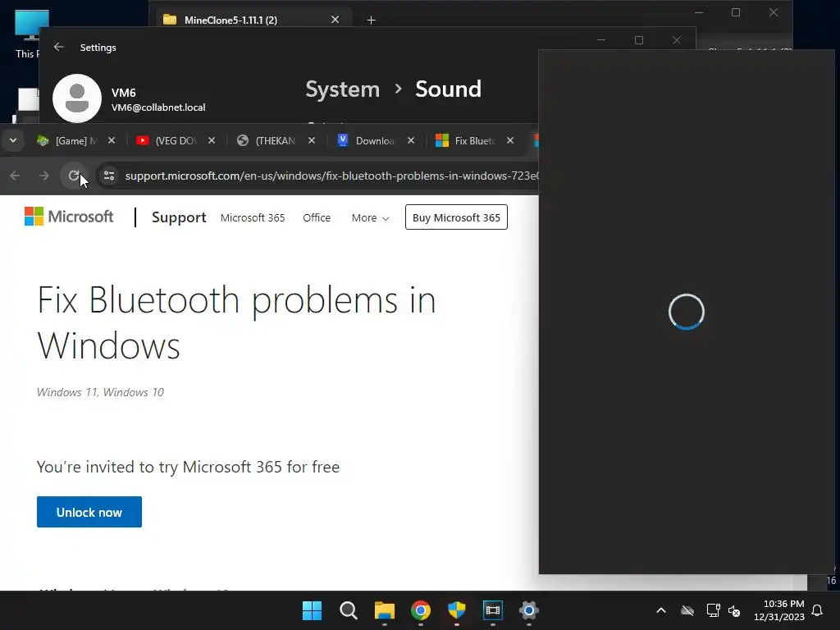Click the muted volume tray icon
This screenshot has height=630, width=840.
point(734,610)
